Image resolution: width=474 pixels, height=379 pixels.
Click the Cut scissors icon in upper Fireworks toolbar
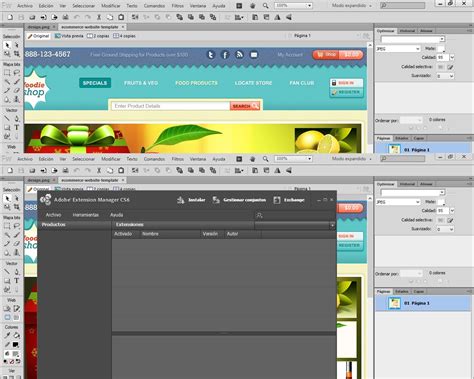click(99, 17)
